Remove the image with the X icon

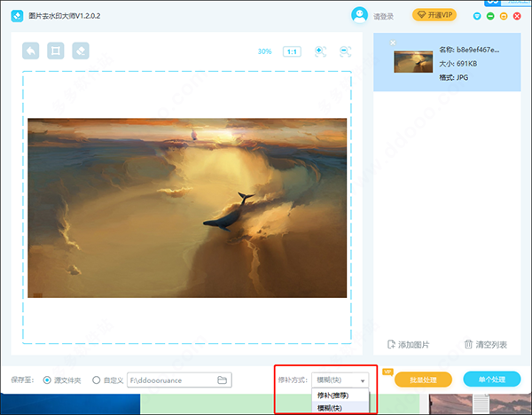[x=393, y=42]
